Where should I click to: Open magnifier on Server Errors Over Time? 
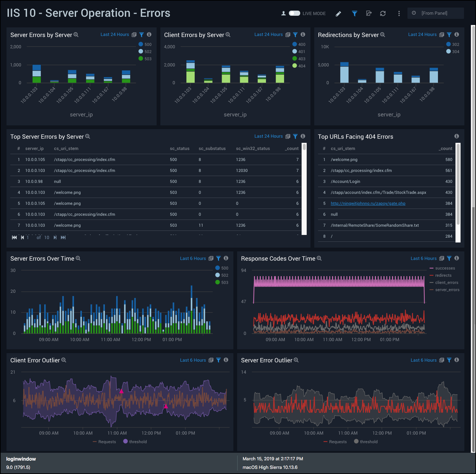78,259
